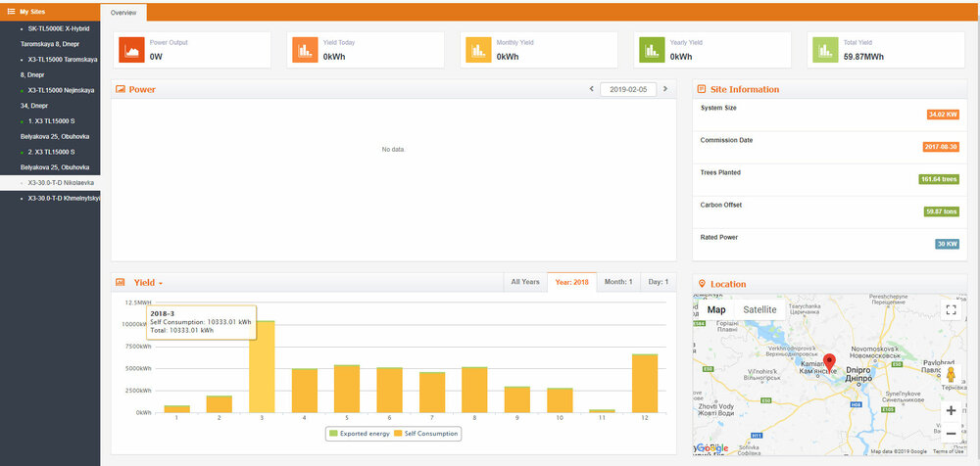Click the Total Yield light-green icon
The width and height of the screenshot is (980, 466).
[825, 50]
